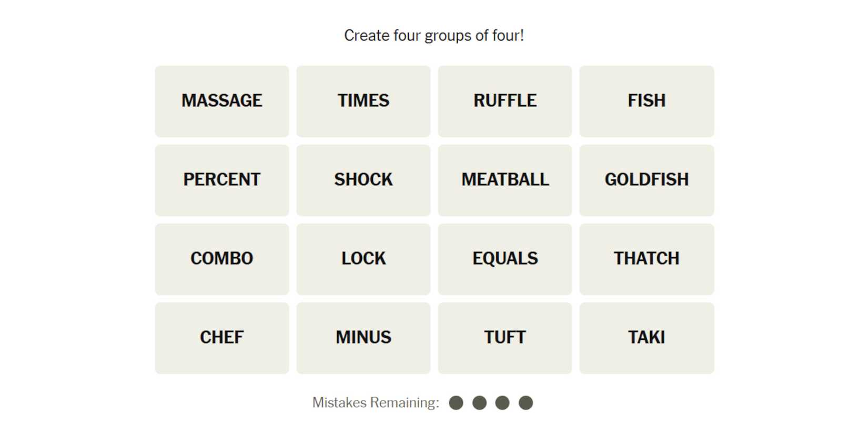Tap the MEATBALL tile
Screen dimensions: 868x434
tap(504, 180)
